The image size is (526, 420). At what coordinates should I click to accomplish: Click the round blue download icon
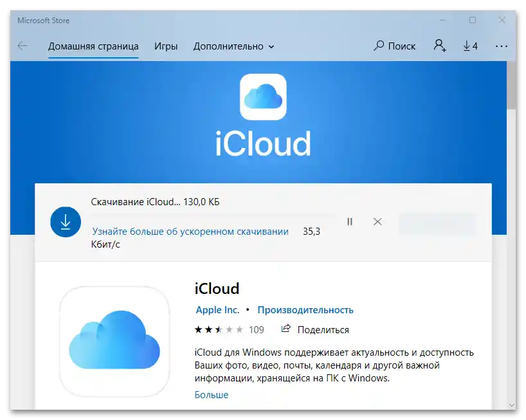[66, 222]
